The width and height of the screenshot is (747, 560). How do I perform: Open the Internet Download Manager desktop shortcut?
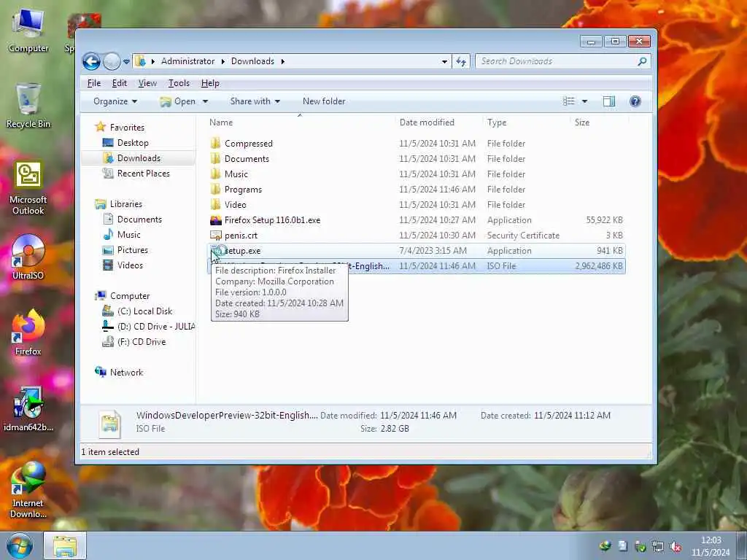point(28,489)
